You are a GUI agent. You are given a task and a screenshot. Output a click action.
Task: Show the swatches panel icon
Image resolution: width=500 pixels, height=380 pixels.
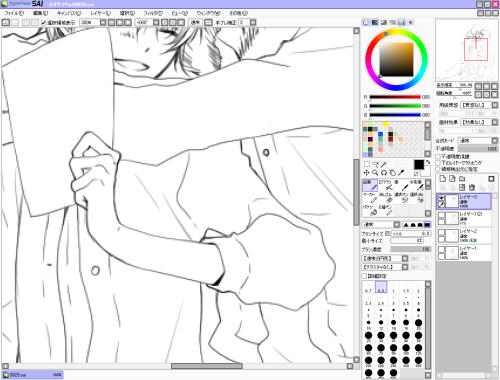tap(402, 22)
